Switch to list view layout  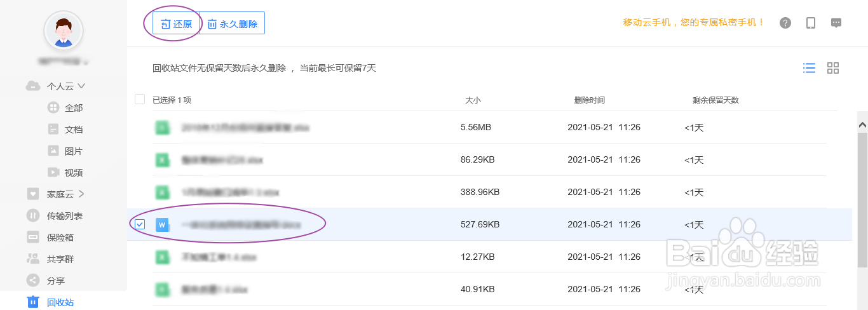click(809, 68)
